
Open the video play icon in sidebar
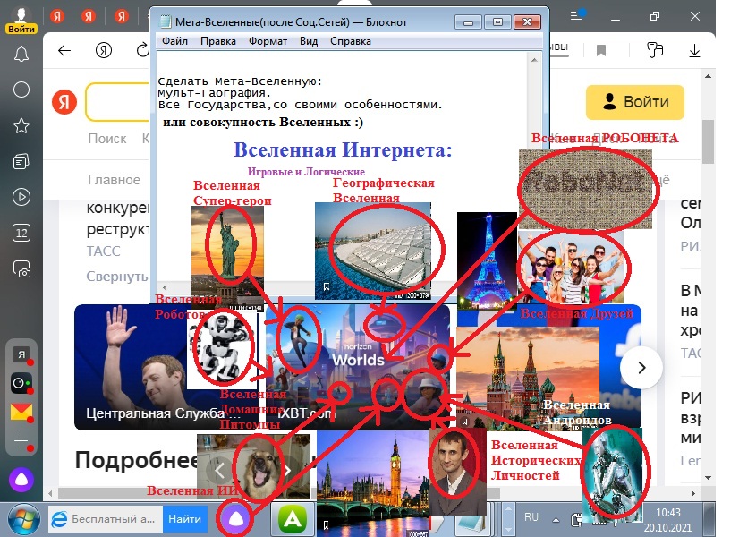[21, 197]
